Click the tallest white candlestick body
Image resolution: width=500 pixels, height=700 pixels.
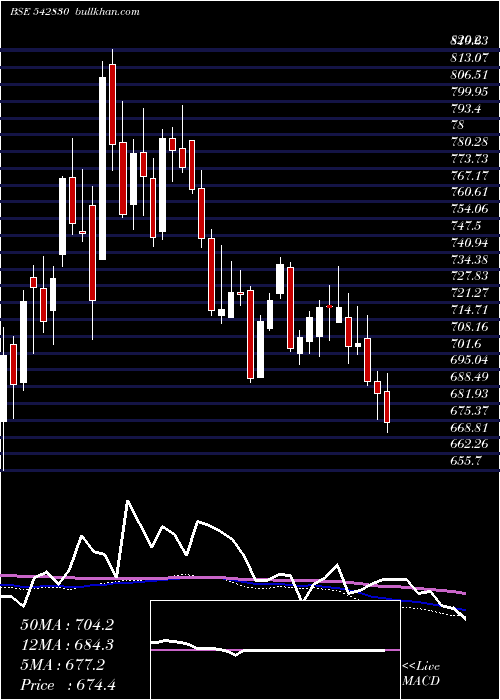(103, 168)
